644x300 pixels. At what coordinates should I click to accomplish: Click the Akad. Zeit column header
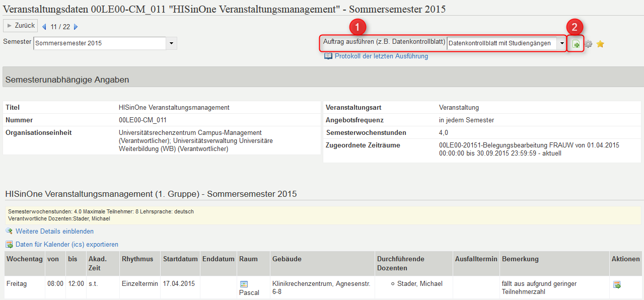point(102,264)
